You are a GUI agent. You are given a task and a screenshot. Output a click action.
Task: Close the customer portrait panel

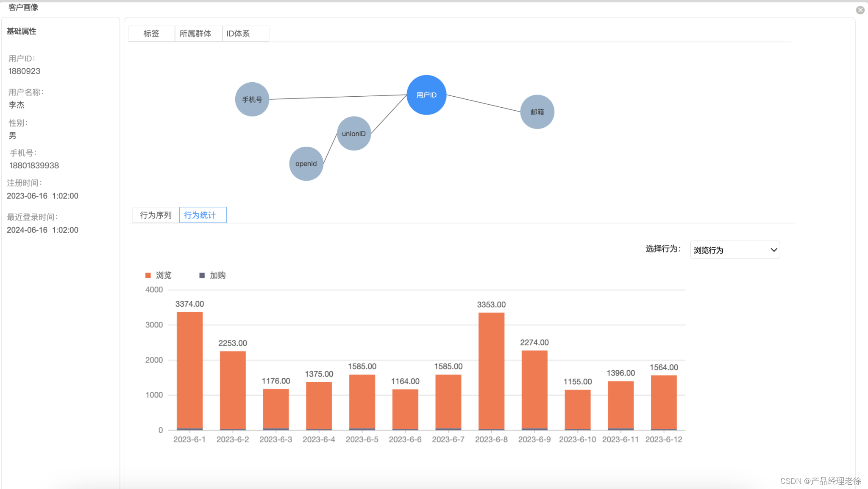(860, 10)
